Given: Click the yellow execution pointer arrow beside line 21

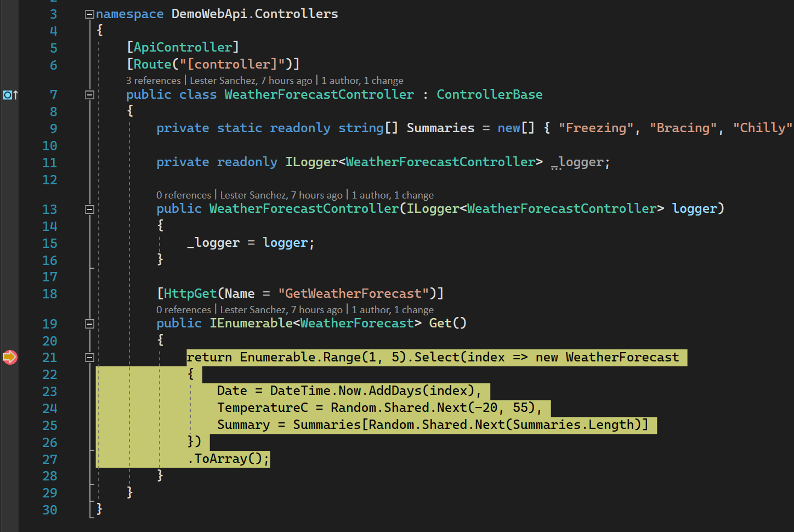Looking at the screenshot, I should click(x=9, y=357).
